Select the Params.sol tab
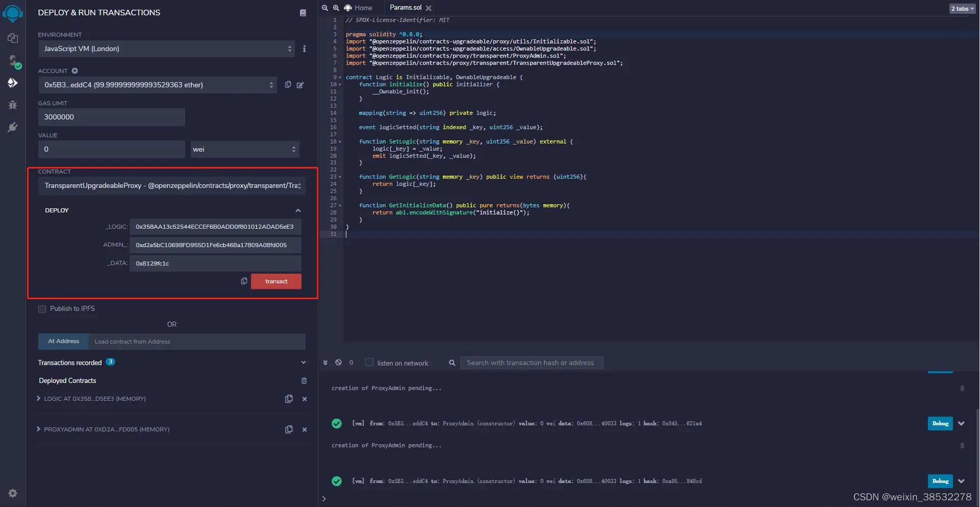 [x=406, y=8]
